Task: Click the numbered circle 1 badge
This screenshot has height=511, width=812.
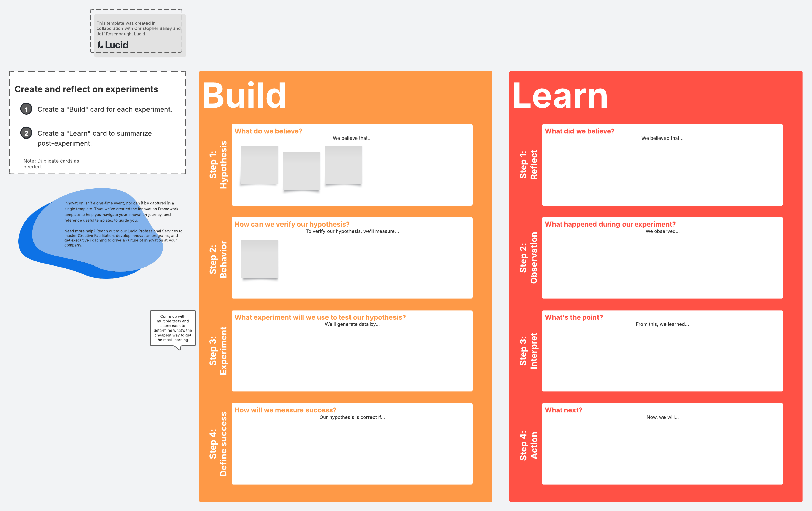Action: [x=26, y=109]
